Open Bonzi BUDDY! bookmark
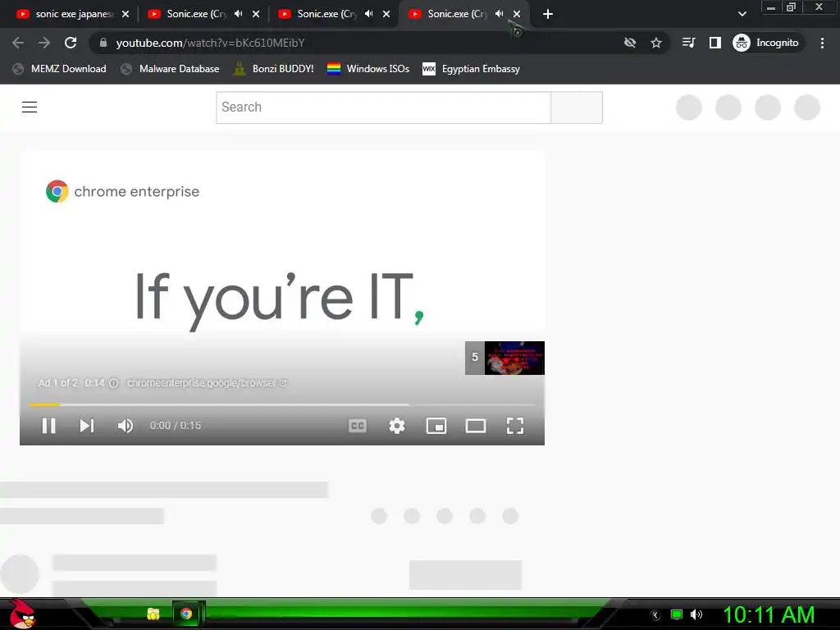The height and width of the screenshot is (630, 840). click(x=274, y=69)
